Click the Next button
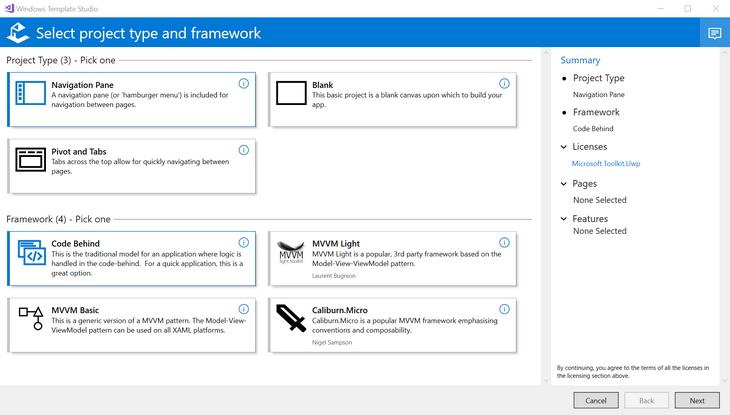730x415 pixels. 697,400
